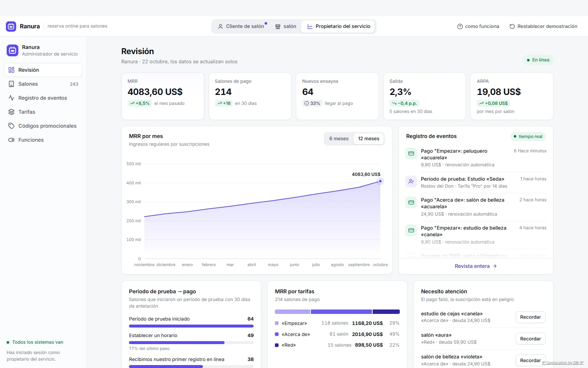Open Códigos promocionales in sidebar
This screenshot has width=588, height=368.
[x=43, y=126]
